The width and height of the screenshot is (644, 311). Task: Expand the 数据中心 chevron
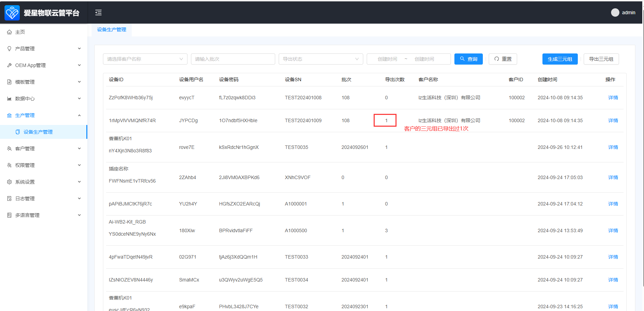pyautogui.click(x=79, y=99)
